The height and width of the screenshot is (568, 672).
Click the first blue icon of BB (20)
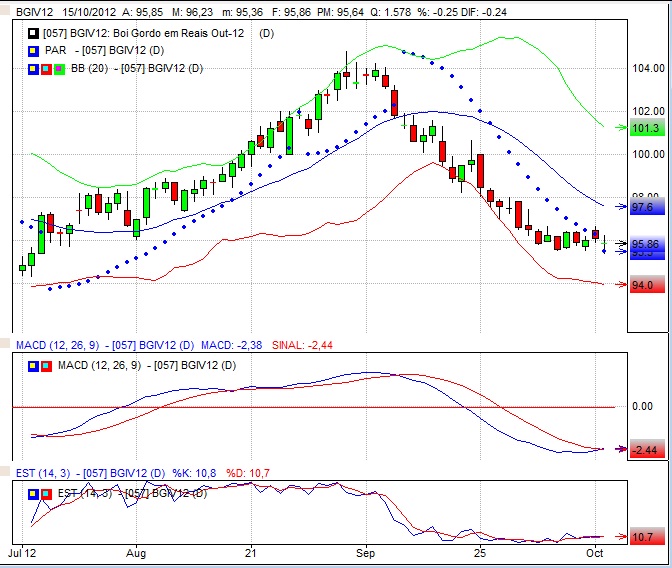pyautogui.click(x=33, y=68)
